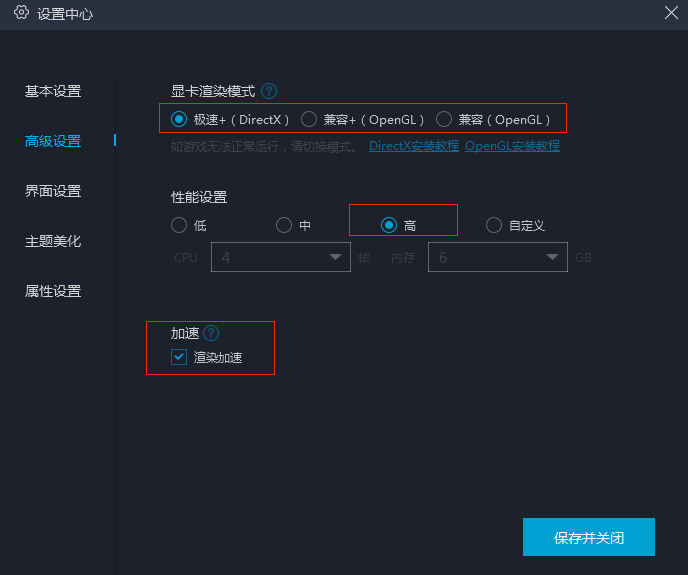The height and width of the screenshot is (575, 688).
Task: Expand the CPU core count dropdown
Action: pyautogui.click(x=280, y=257)
